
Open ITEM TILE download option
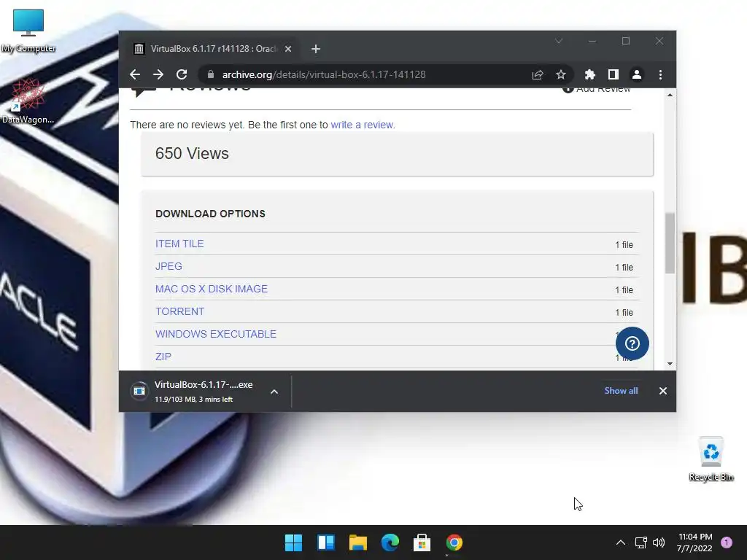point(179,244)
